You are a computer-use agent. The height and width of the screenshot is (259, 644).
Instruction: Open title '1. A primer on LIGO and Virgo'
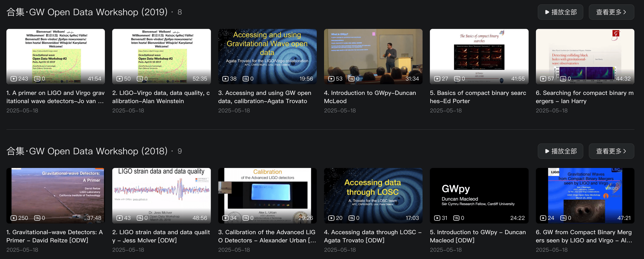(55, 97)
